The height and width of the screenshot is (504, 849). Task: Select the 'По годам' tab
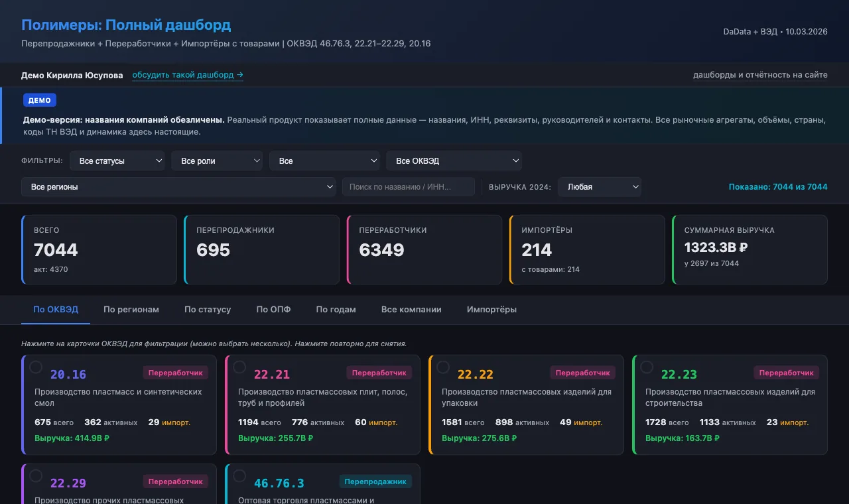336,310
